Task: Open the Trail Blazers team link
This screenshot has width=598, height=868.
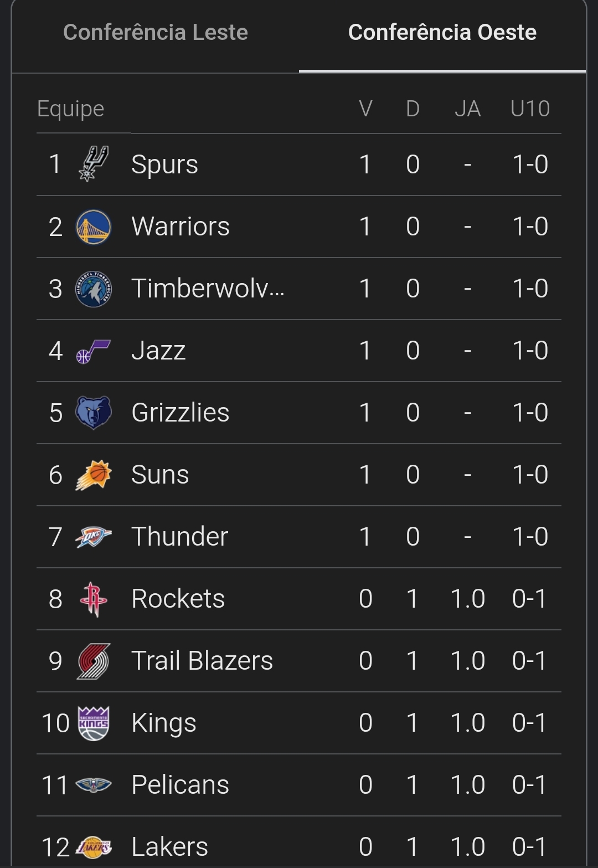Action: [x=202, y=661]
